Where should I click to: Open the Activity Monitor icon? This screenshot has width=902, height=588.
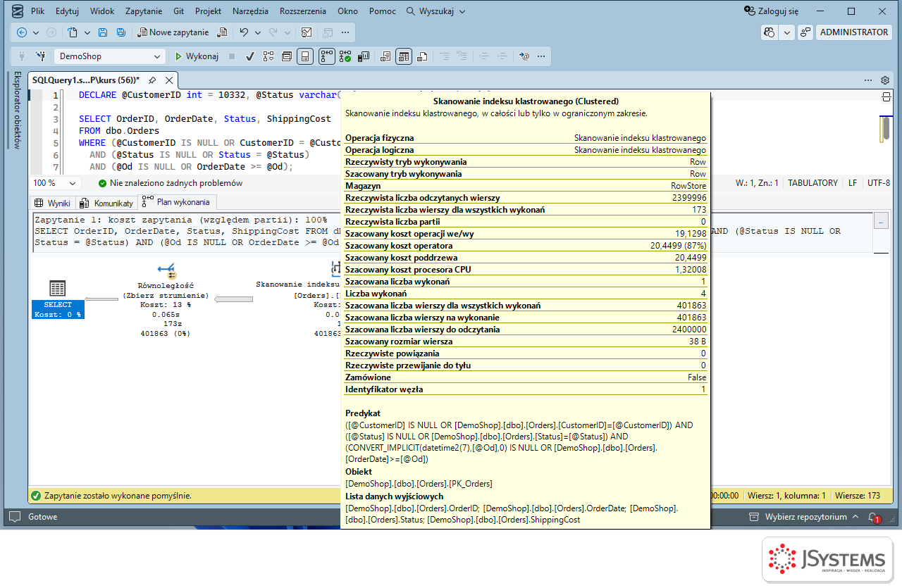point(307,32)
